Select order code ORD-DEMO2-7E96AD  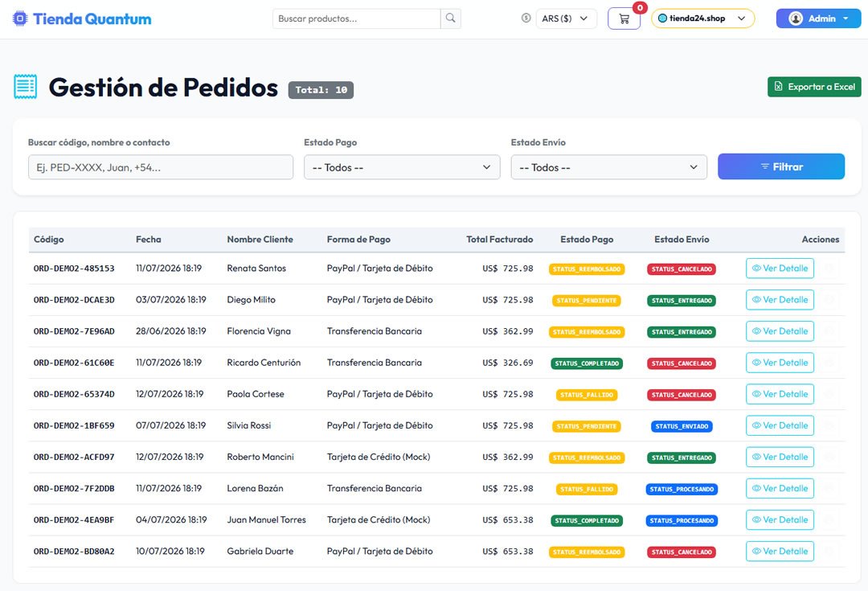click(74, 331)
